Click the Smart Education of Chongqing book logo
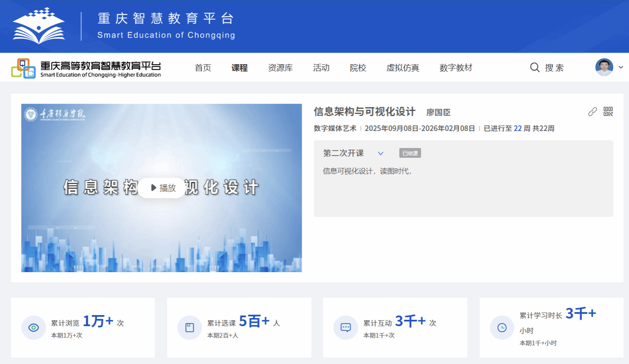629x364 pixels. 39,26
